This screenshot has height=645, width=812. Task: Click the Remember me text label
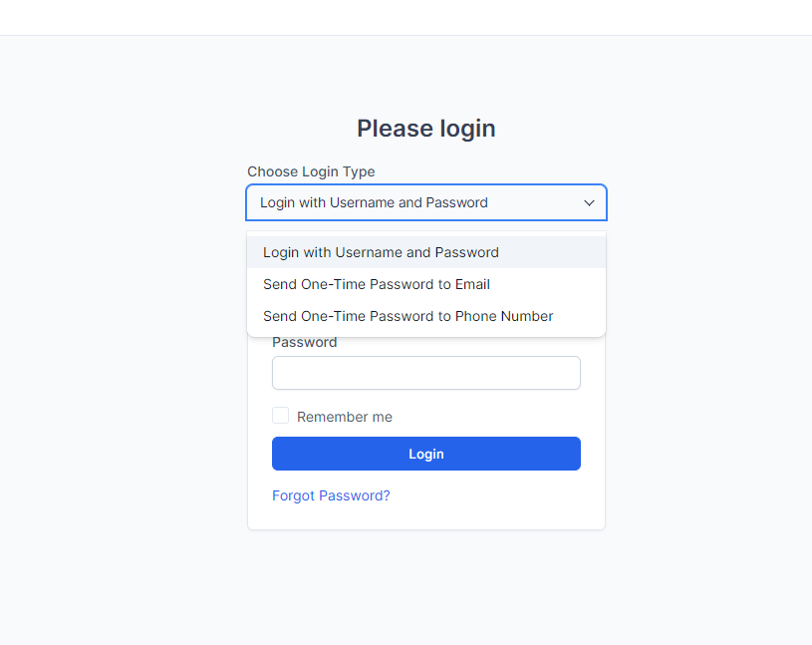[x=344, y=416]
